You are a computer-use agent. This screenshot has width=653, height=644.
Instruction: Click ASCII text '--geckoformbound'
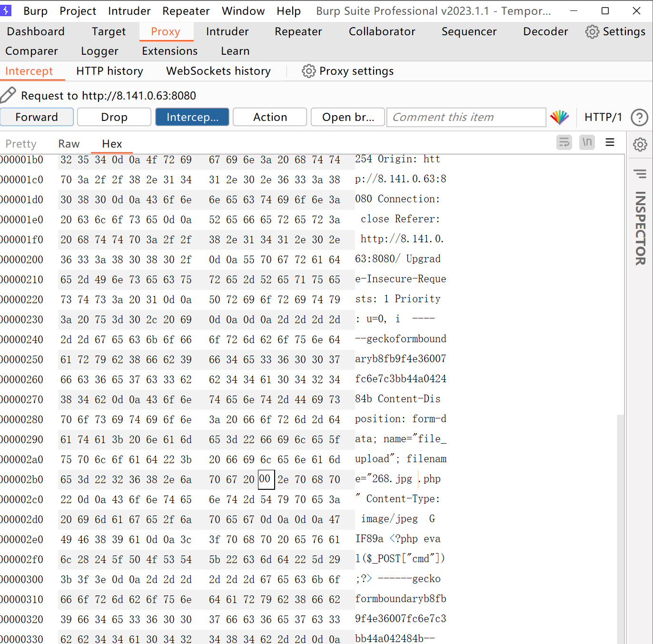tap(401, 339)
